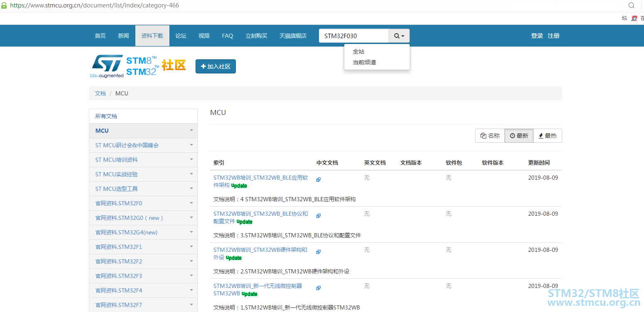644x312 pixels.
Task: Click the 中文文档 column header
Action: 327,163
